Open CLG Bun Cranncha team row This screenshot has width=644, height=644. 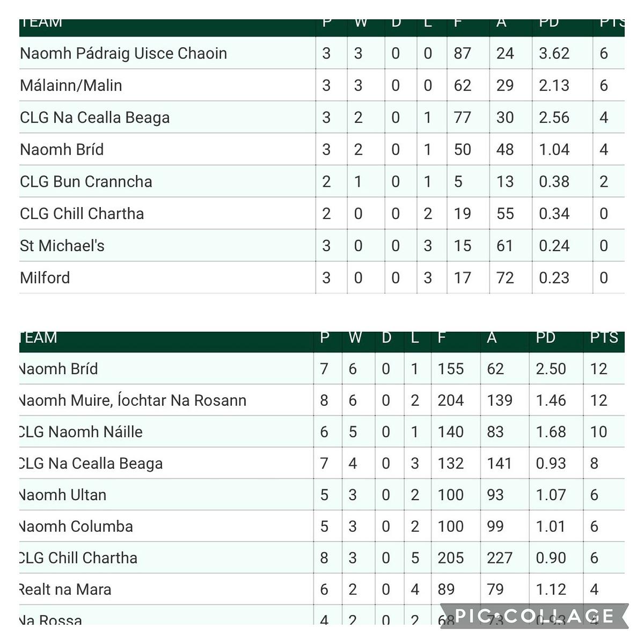tap(322, 181)
